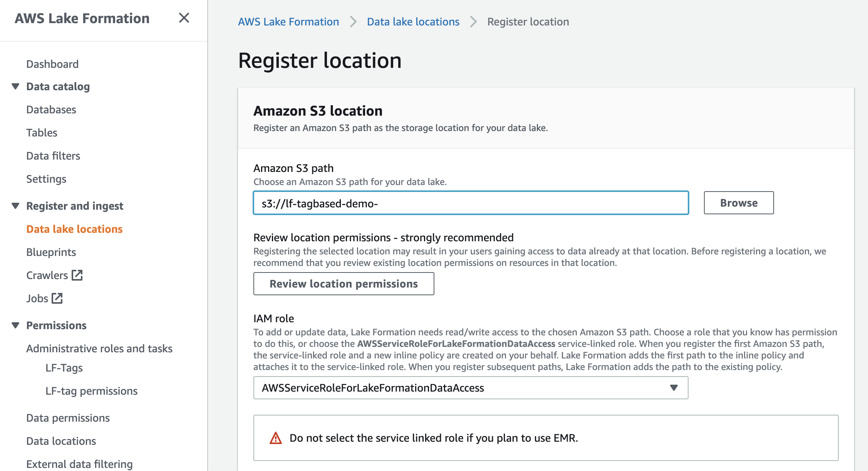Open Blueprints in the sidebar
The height and width of the screenshot is (471, 868).
(51, 252)
